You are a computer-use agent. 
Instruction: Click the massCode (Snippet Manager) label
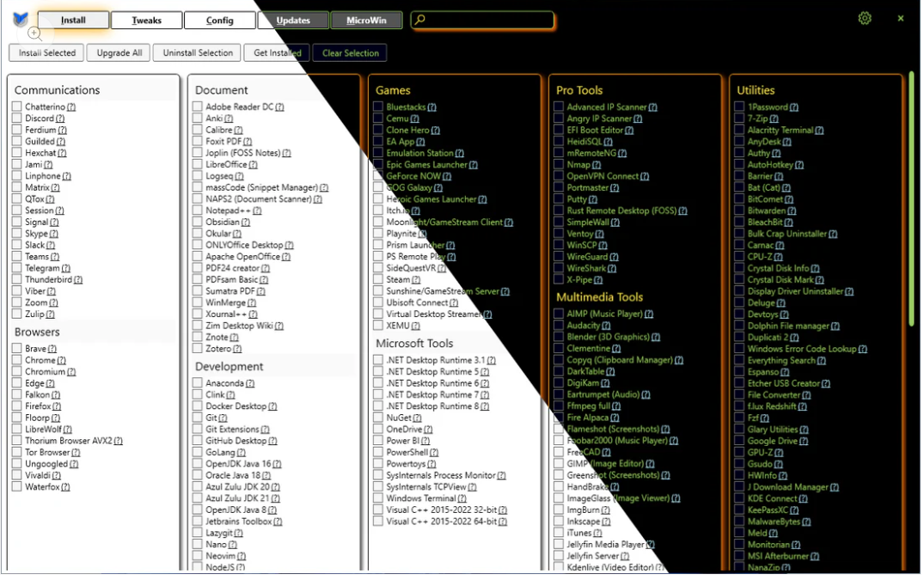pyautogui.click(x=261, y=187)
